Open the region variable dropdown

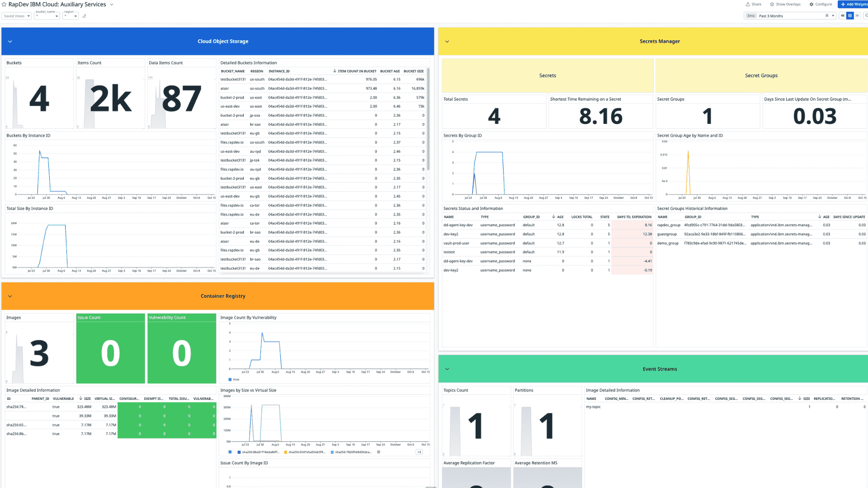pyautogui.click(x=71, y=16)
